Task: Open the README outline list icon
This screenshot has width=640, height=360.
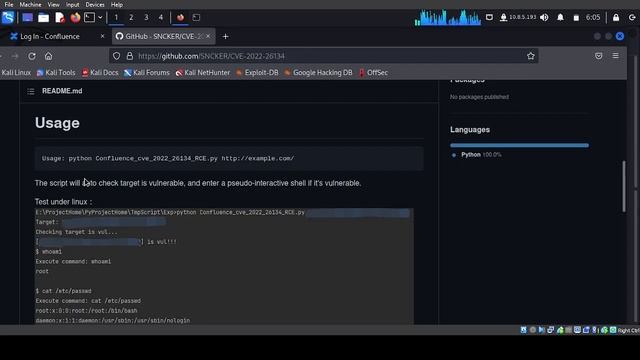Action: click(31, 91)
